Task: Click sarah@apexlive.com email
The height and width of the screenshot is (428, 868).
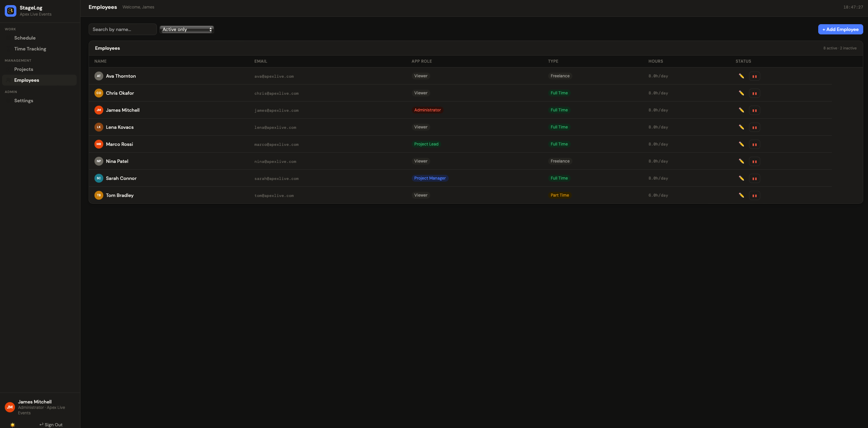Action: tap(276, 179)
